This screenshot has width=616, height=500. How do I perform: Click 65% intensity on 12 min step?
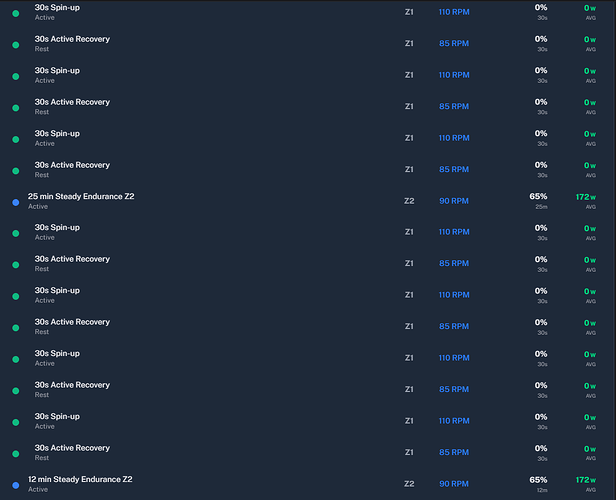point(538,480)
